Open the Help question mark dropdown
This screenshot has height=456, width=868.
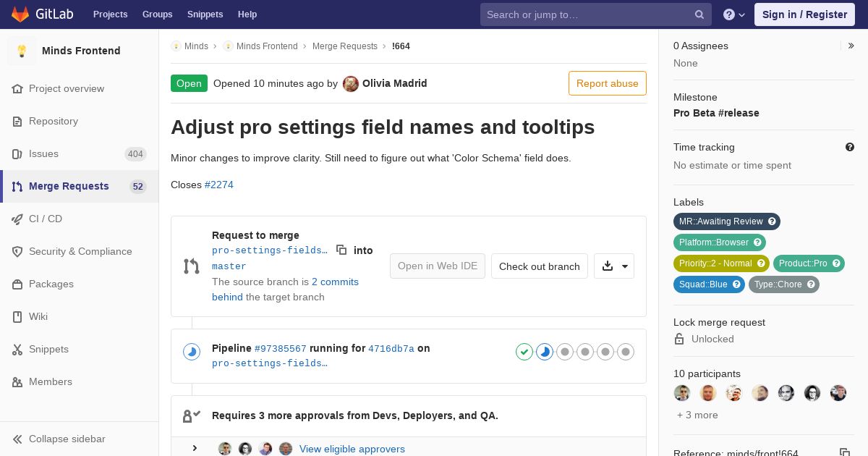(734, 14)
